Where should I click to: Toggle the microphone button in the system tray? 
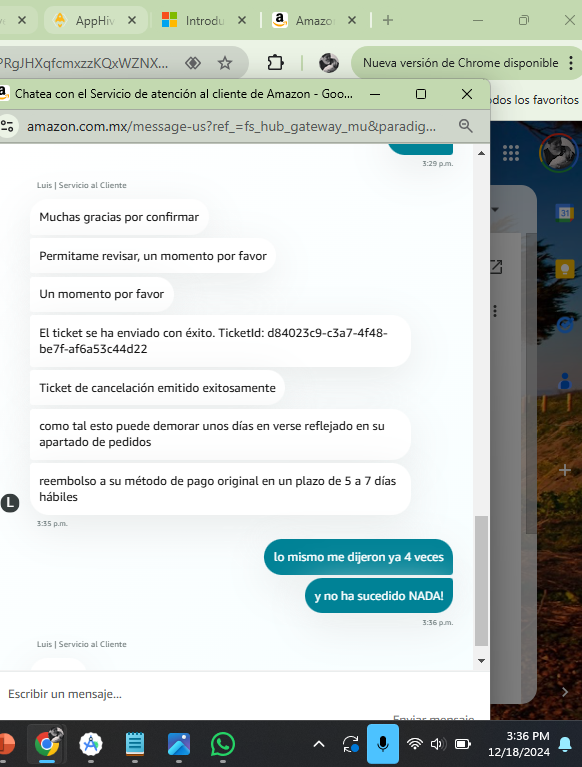[383, 744]
